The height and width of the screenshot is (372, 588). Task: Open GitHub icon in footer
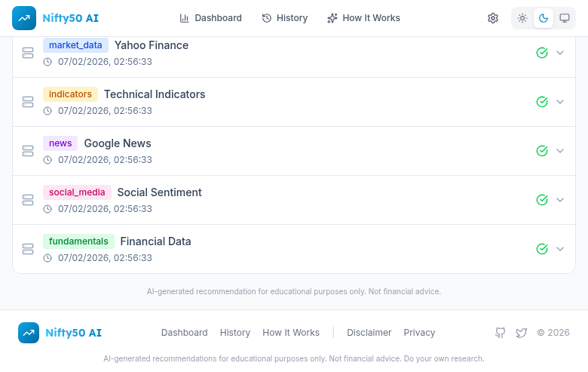(500, 333)
